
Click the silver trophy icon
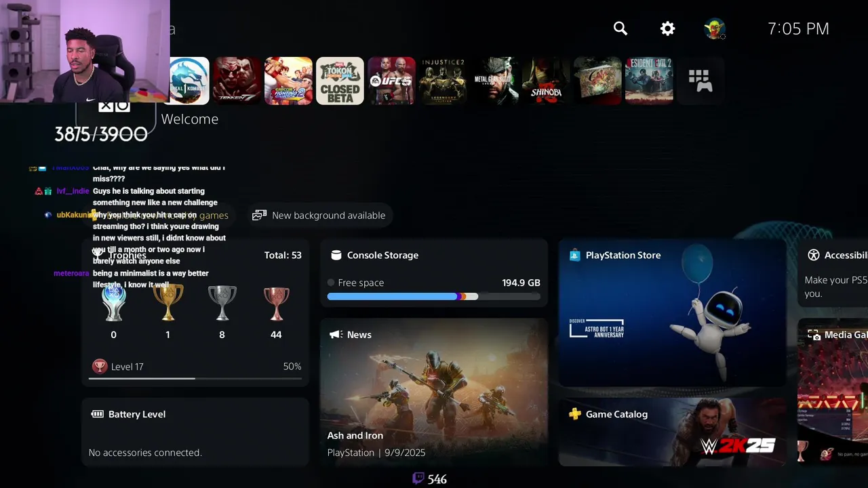[x=222, y=303]
